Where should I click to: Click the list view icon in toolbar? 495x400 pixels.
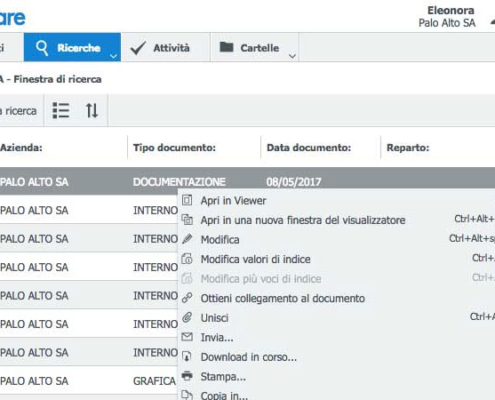(x=61, y=110)
